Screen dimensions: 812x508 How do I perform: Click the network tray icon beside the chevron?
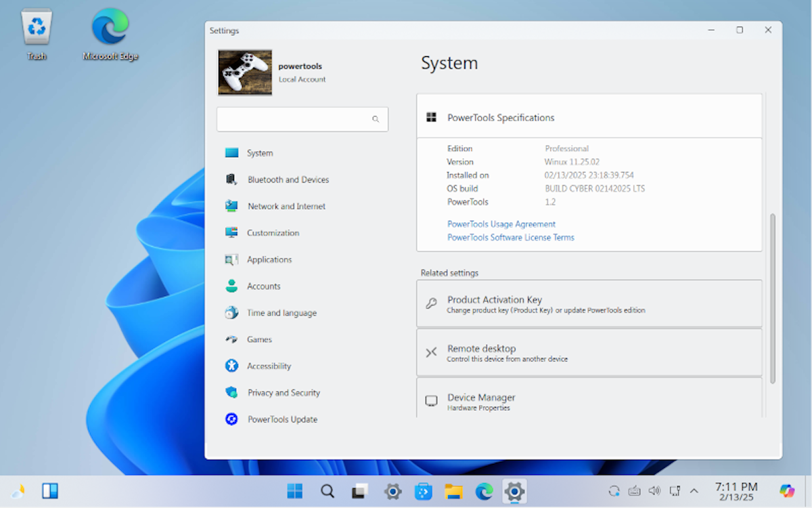pyautogui.click(x=675, y=491)
